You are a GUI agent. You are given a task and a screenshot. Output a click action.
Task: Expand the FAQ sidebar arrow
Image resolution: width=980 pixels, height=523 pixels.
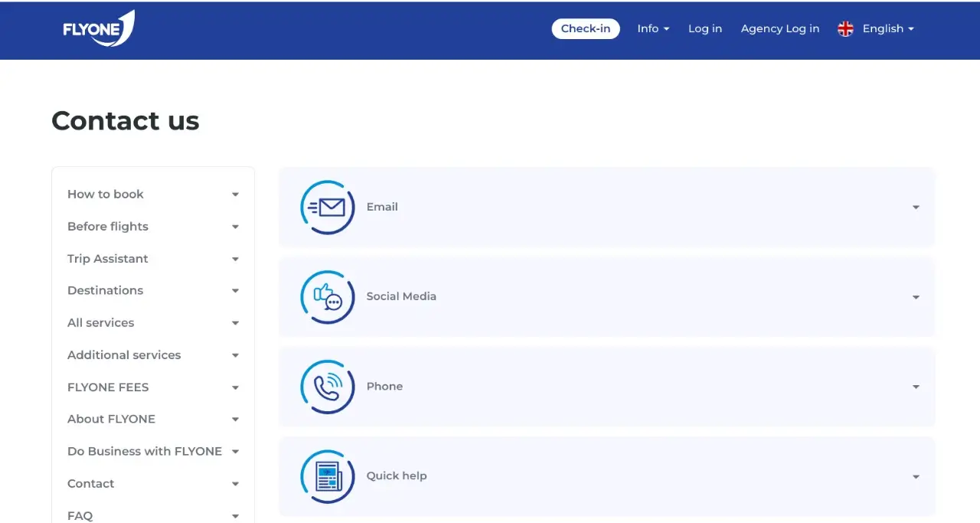pyautogui.click(x=235, y=516)
